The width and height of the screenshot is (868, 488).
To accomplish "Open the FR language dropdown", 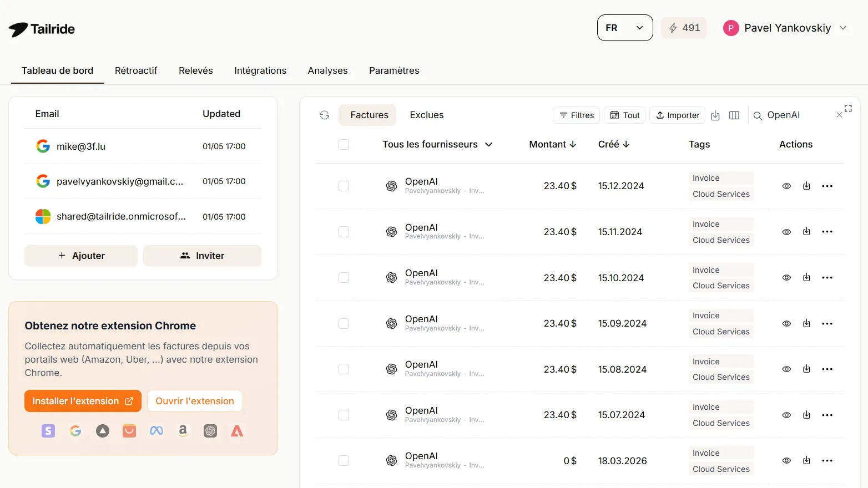I will pos(625,28).
